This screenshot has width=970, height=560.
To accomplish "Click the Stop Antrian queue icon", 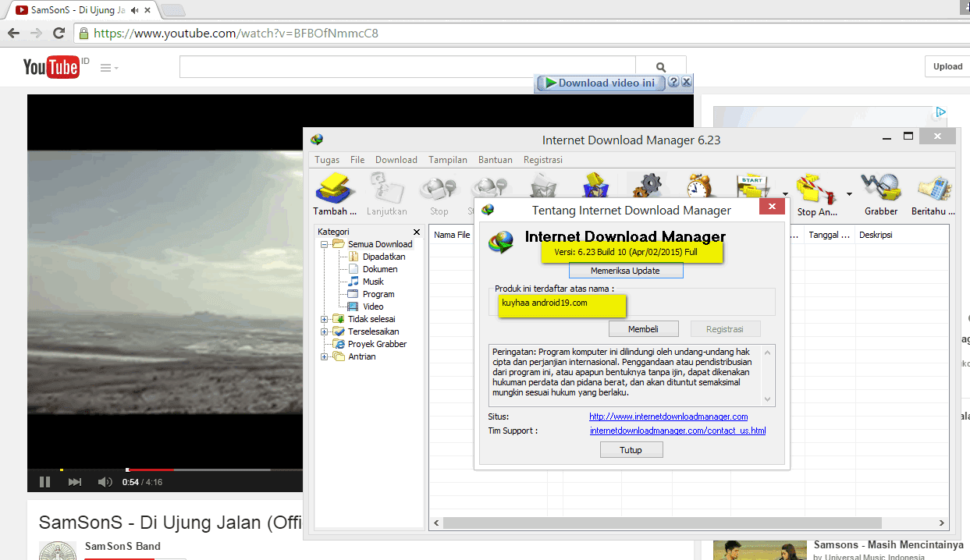I will (817, 195).
